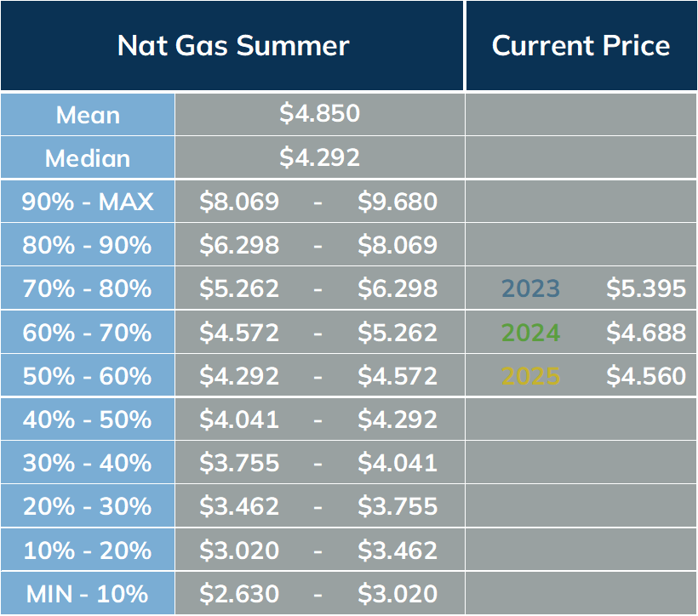698x616 pixels.
Task: Click the Mean row label
Action: (x=89, y=115)
